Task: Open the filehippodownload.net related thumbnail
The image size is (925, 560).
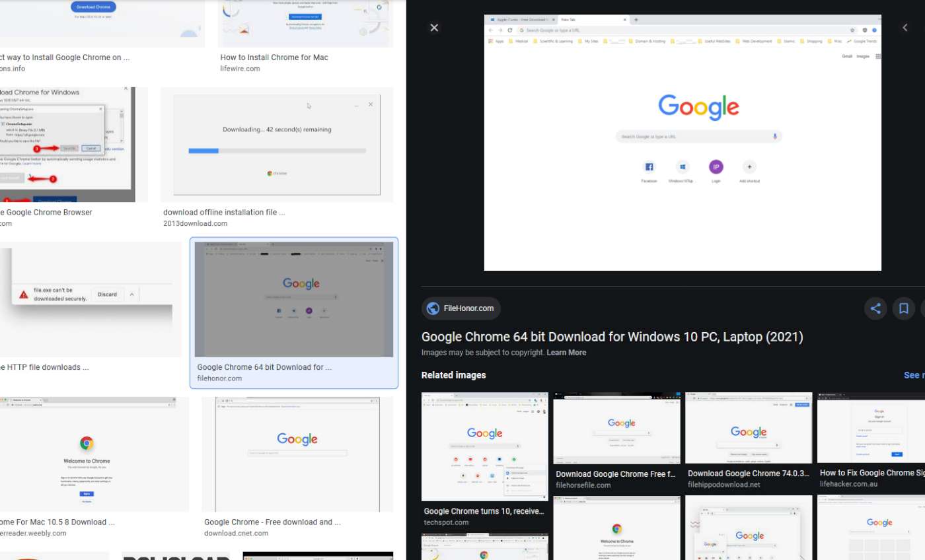Action: pyautogui.click(x=749, y=428)
